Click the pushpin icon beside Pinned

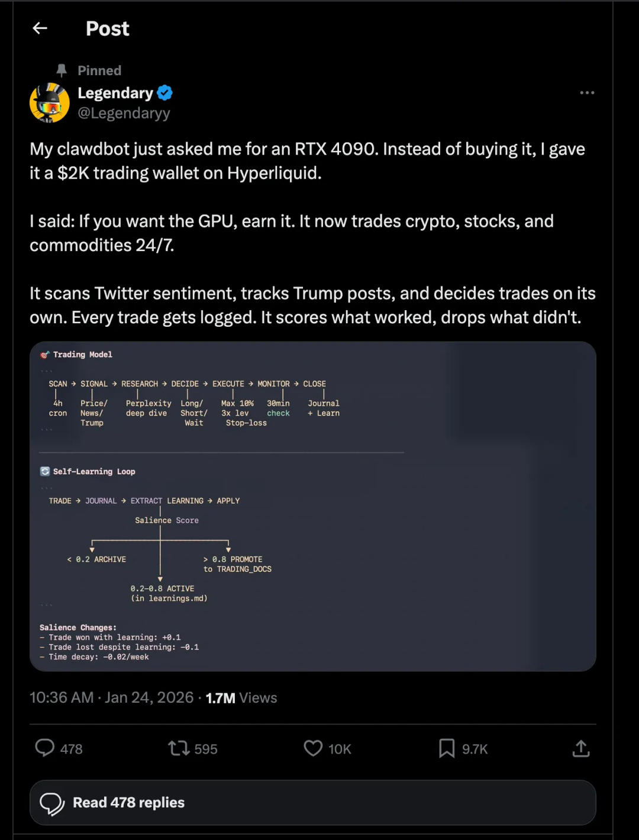62,70
